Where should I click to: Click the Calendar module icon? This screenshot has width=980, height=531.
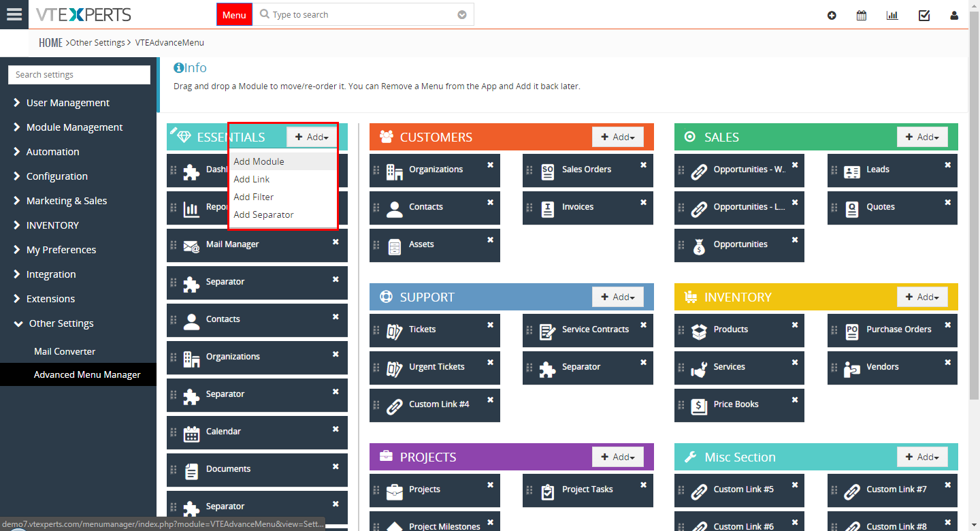(191, 434)
